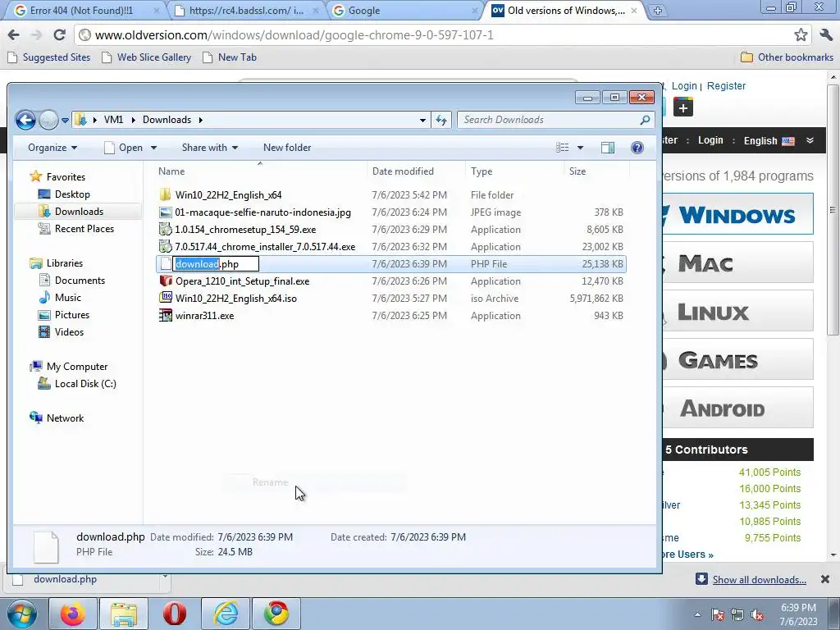The height and width of the screenshot is (630, 840).
Task: Click the Android category banner
Action: pos(737,409)
